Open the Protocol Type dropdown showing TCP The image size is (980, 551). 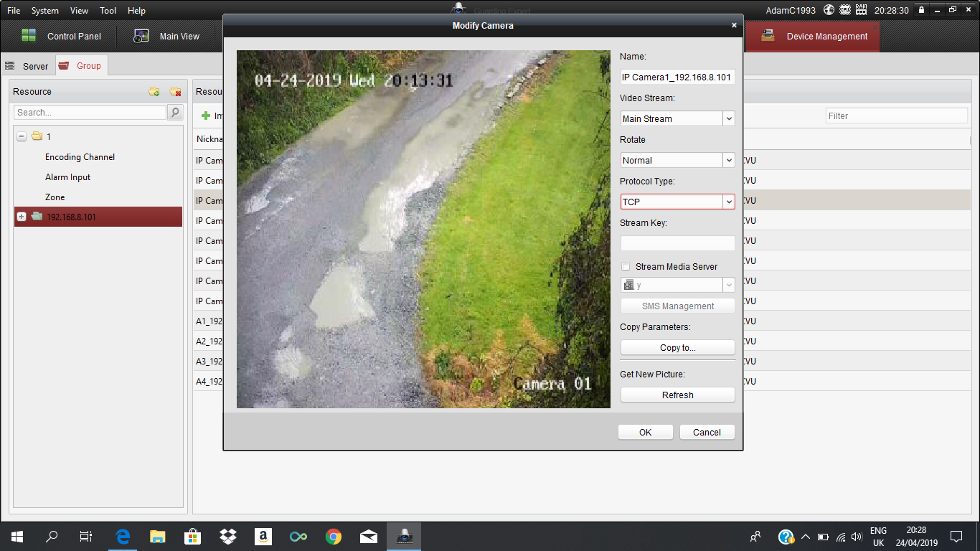point(729,202)
